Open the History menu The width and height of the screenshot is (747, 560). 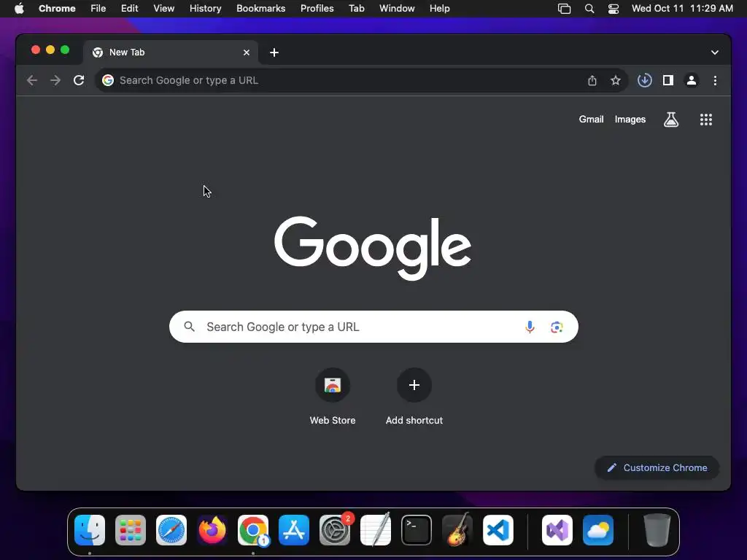(x=205, y=9)
